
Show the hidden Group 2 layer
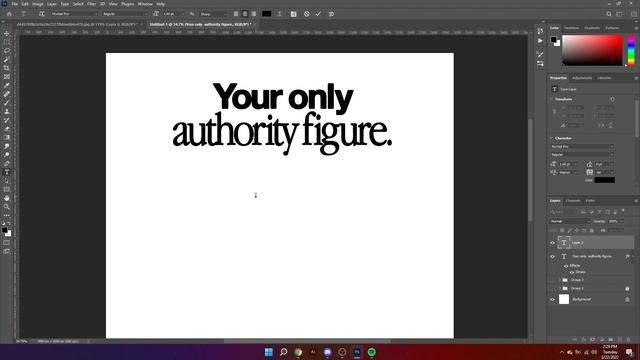click(x=553, y=280)
